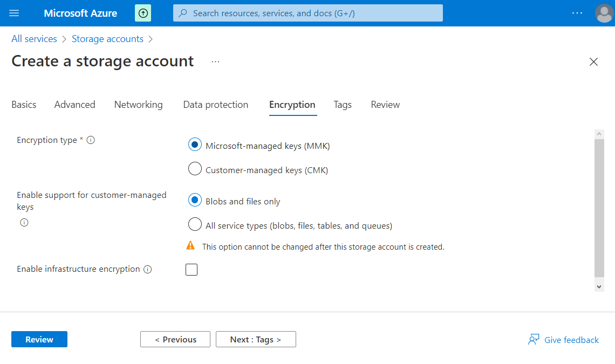Click the 'This option cannot be changed' warning text
Screen dimensions: 615x364
coord(323,247)
